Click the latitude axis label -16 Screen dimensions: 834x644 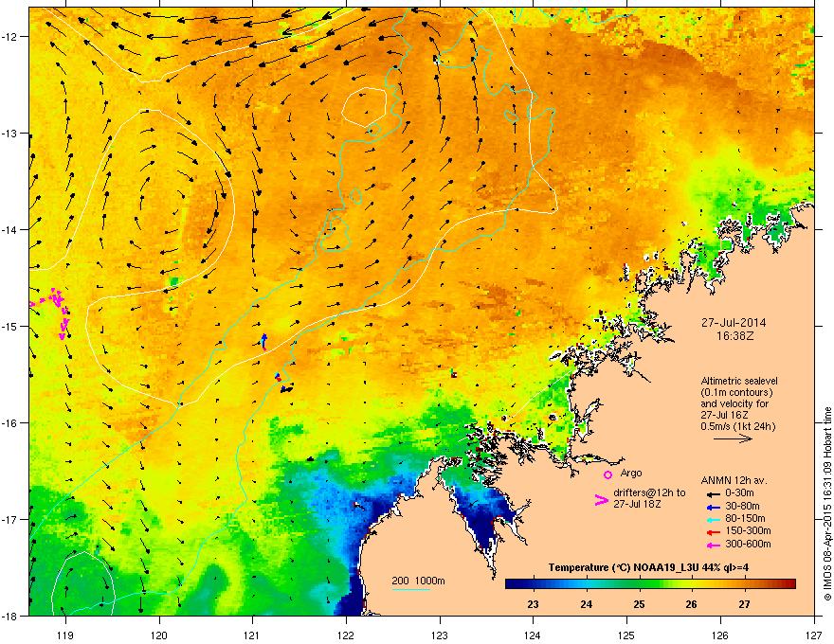10,422
